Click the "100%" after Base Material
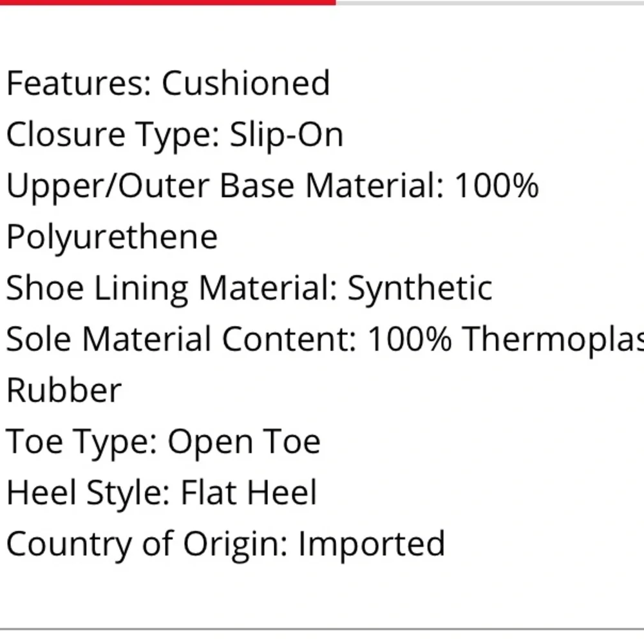Viewport: 644px width, 644px height. click(x=496, y=186)
